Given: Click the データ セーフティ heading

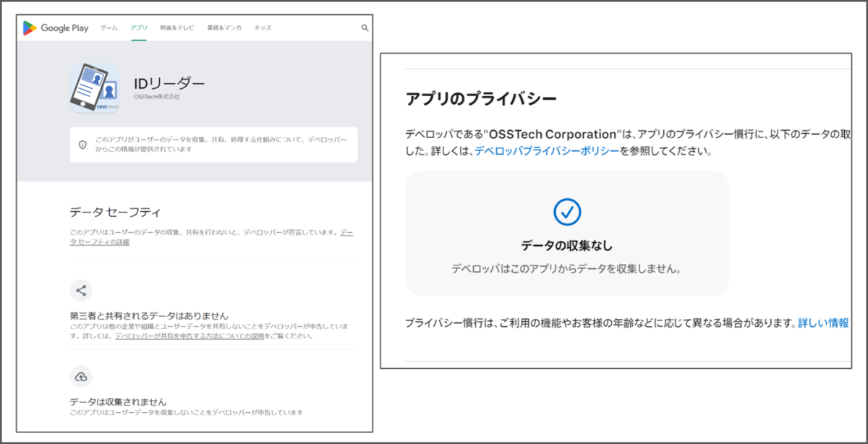Looking at the screenshot, I should click(115, 212).
